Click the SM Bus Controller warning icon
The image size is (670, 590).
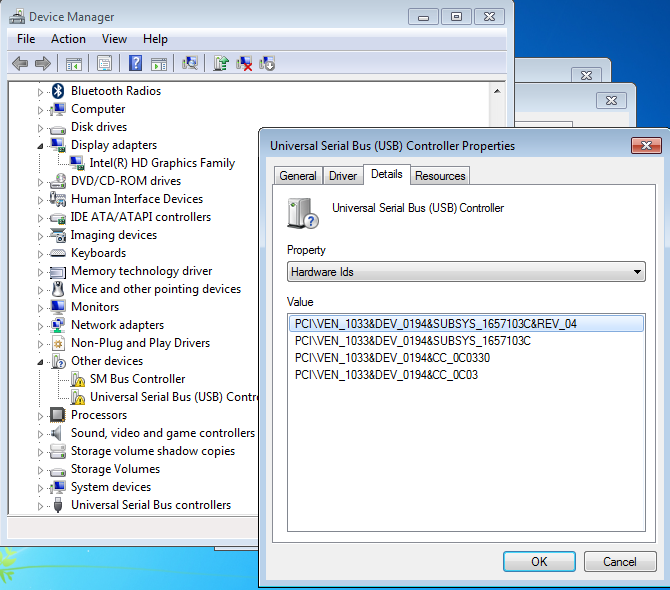pos(77,379)
